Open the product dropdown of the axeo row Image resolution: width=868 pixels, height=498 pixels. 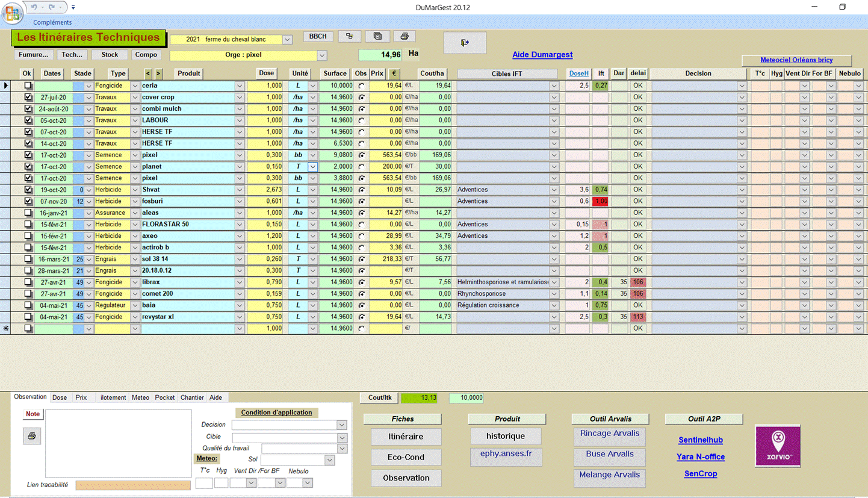click(240, 236)
